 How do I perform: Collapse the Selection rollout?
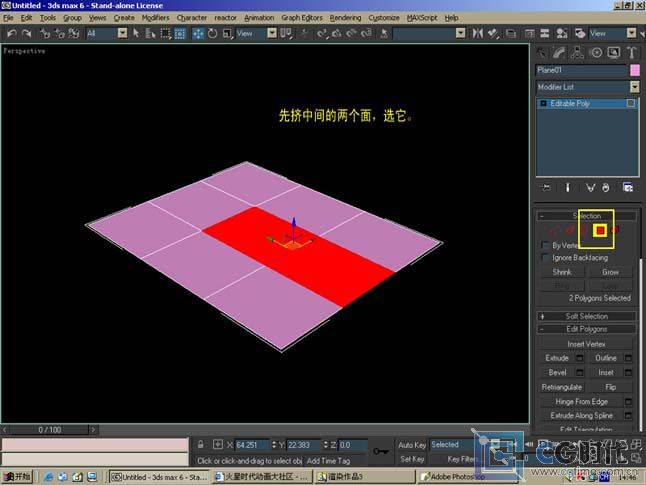(586, 216)
